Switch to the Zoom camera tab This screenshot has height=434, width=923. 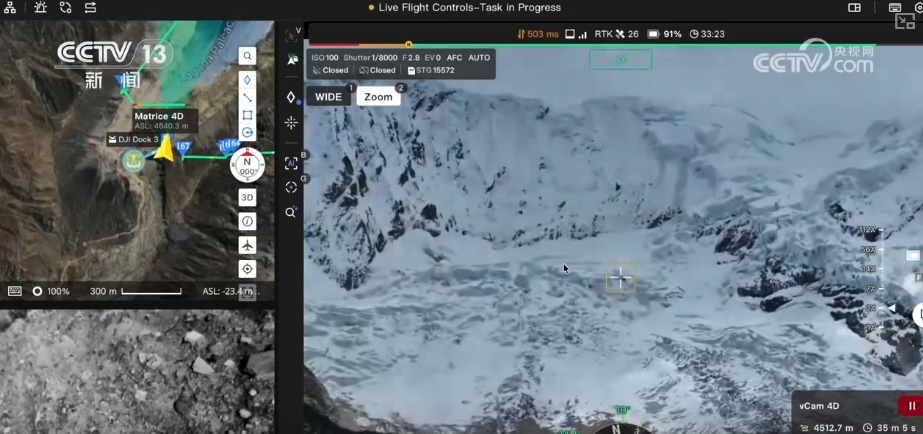coord(378,97)
